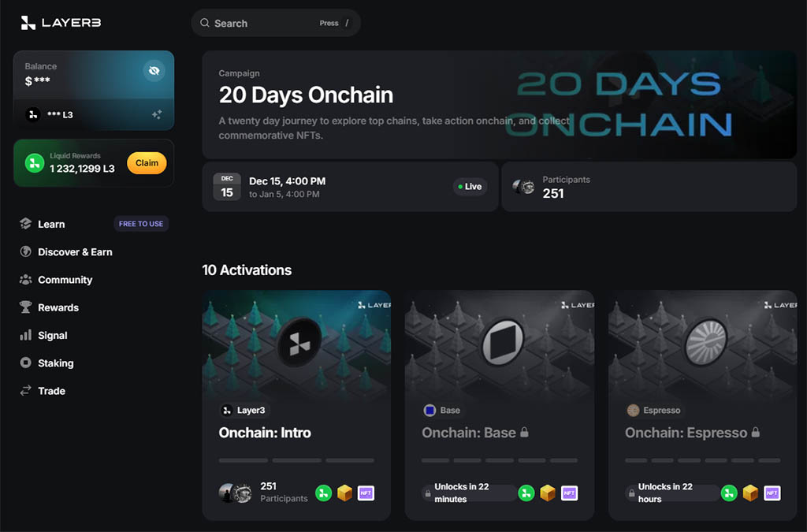Open Discover & Earn from sidebar

click(x=75, y=252)
